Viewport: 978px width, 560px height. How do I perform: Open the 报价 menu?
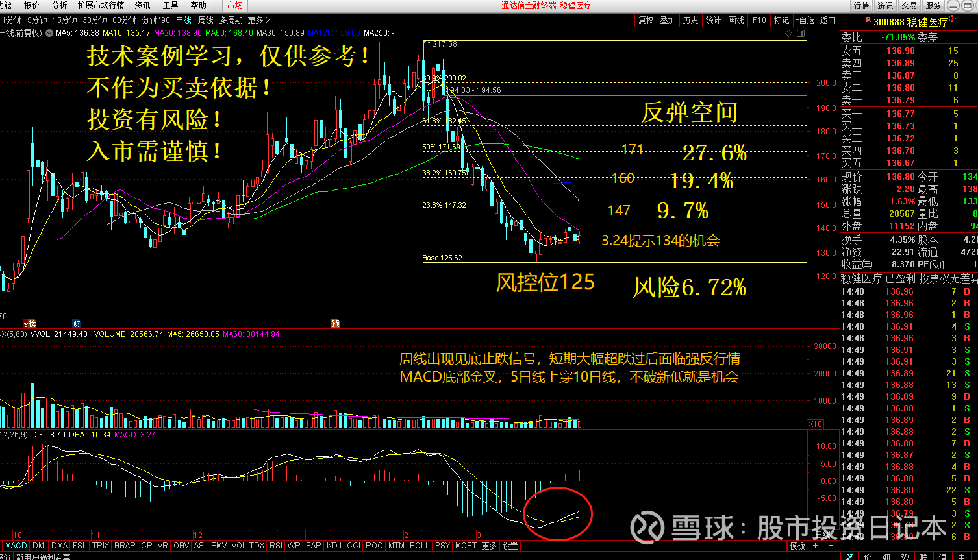tap(31, 5)
